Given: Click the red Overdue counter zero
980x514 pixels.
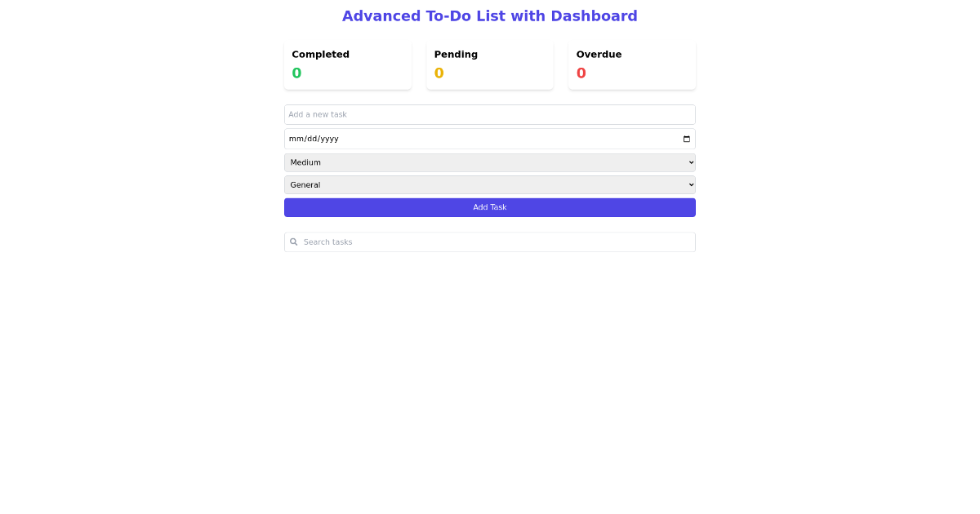Looking at the screenshot, I should click(581, 73).
